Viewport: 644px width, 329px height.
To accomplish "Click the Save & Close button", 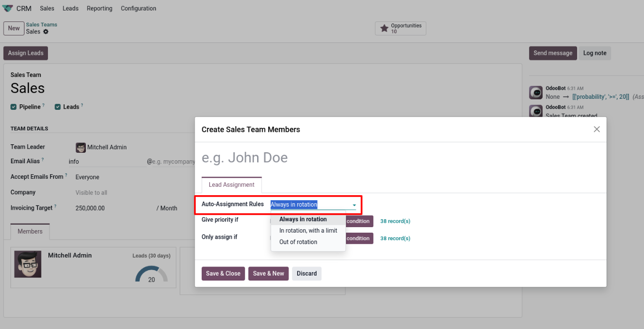I will click(x=223, y=274).
